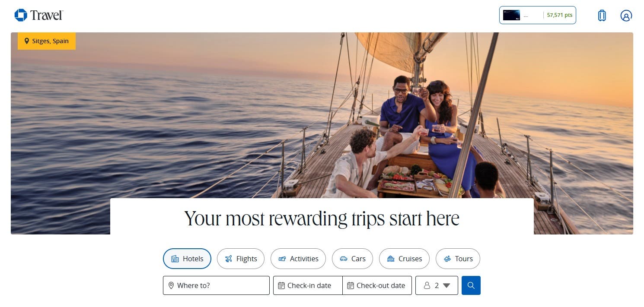Select the Tours tab
Screen dimensions: 644x307
coord(458,259)
